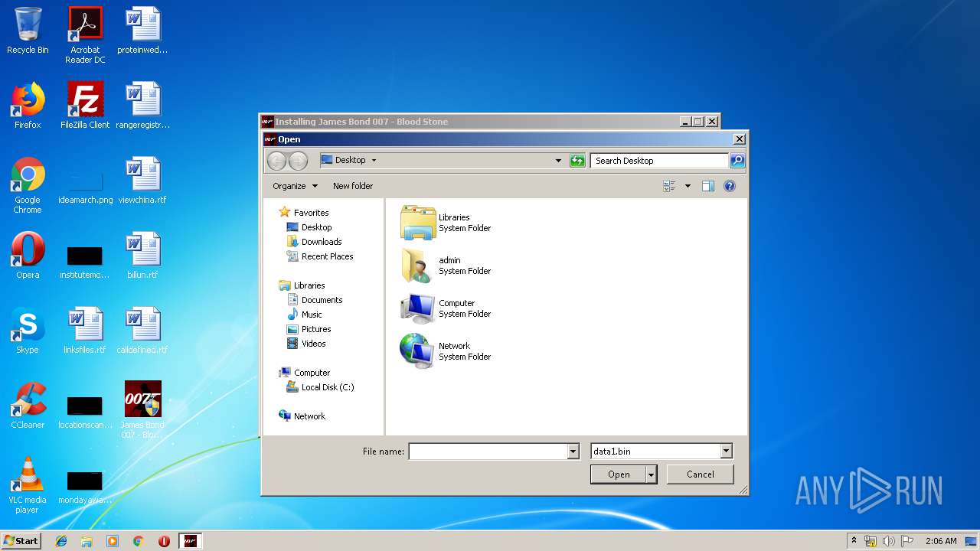Select the admin system folder item
Viewport: 980px width, 551px height.
pos(446,266)
